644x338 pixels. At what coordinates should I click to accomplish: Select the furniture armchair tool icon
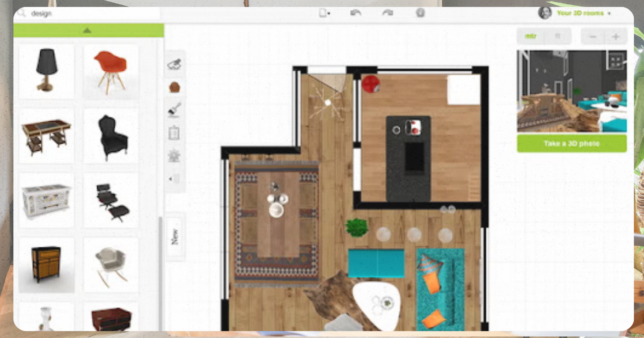point(174,87)
